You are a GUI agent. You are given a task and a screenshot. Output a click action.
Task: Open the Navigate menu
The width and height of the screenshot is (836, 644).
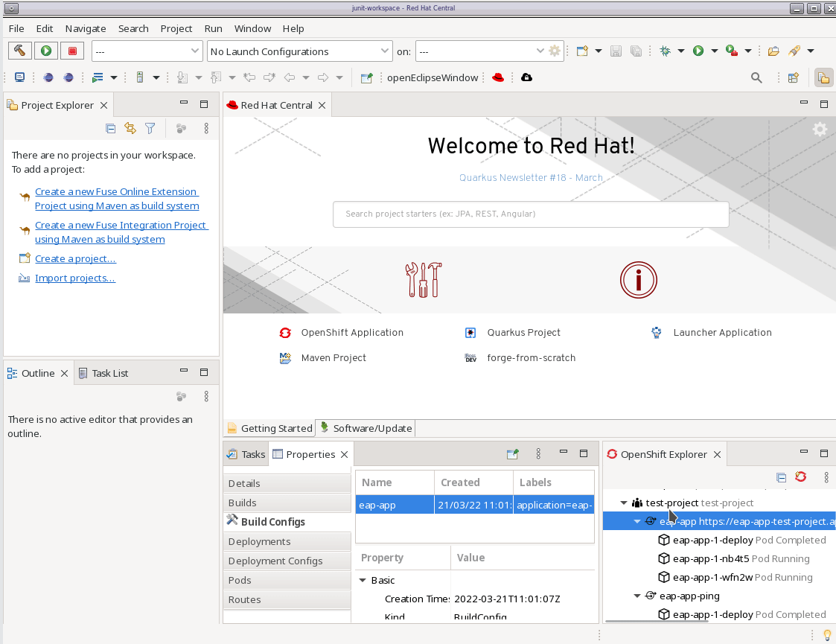pyautogui.click(x=86, y=29)
